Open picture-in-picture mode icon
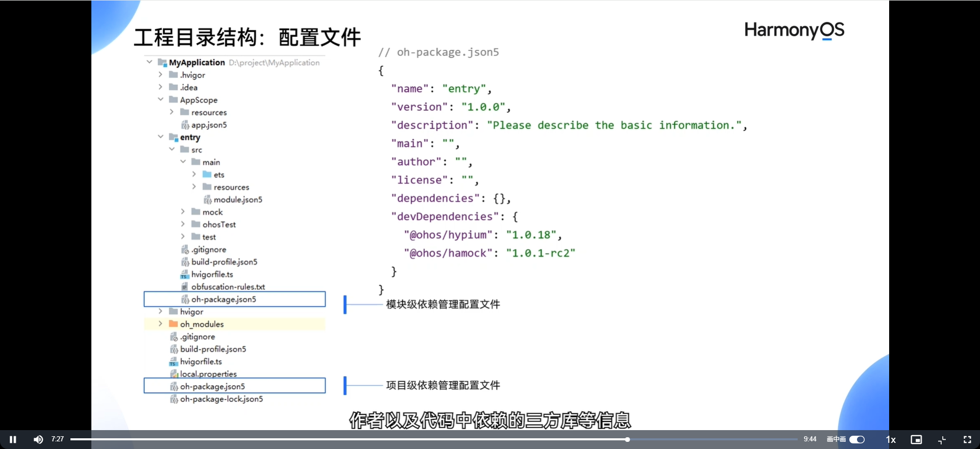 (x=916, y=439)
